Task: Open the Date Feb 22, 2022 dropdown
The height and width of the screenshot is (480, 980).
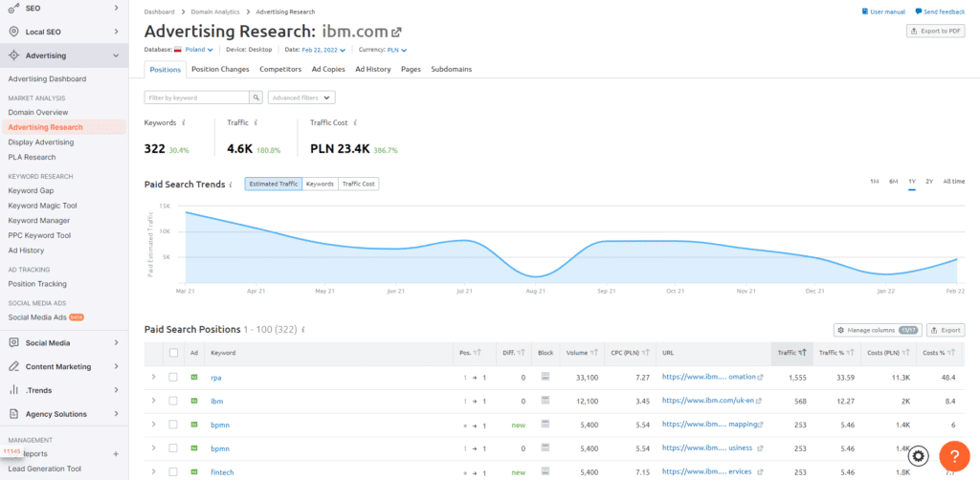Action: [323, 50]
